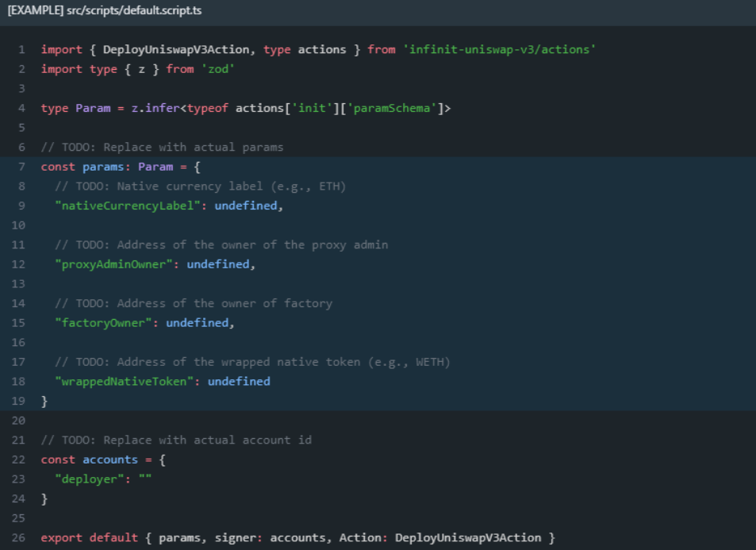Click the closing brace on line 19

click(44, 401)
